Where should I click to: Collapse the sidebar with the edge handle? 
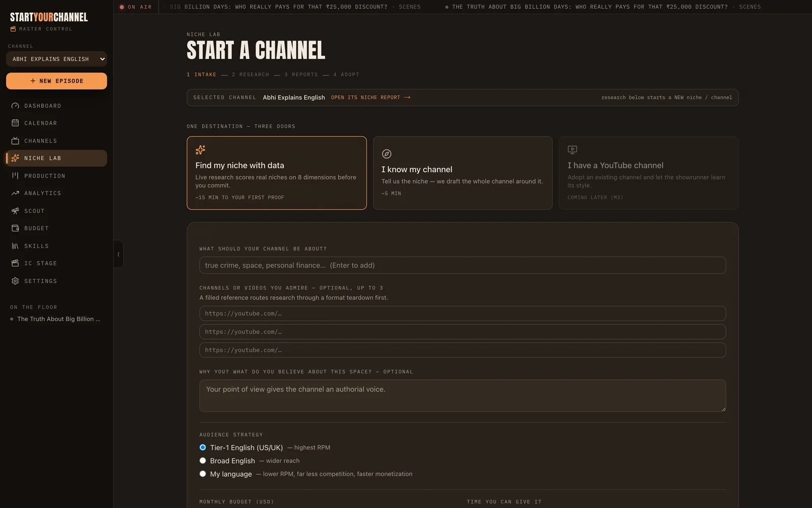pyautogui.click(x=118, y=254)
